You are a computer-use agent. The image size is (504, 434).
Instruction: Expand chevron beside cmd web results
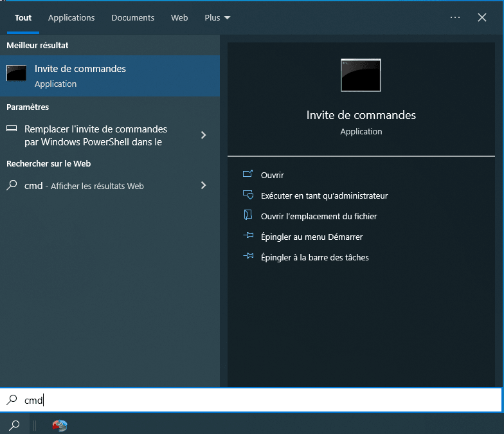(x=203, y=185)
